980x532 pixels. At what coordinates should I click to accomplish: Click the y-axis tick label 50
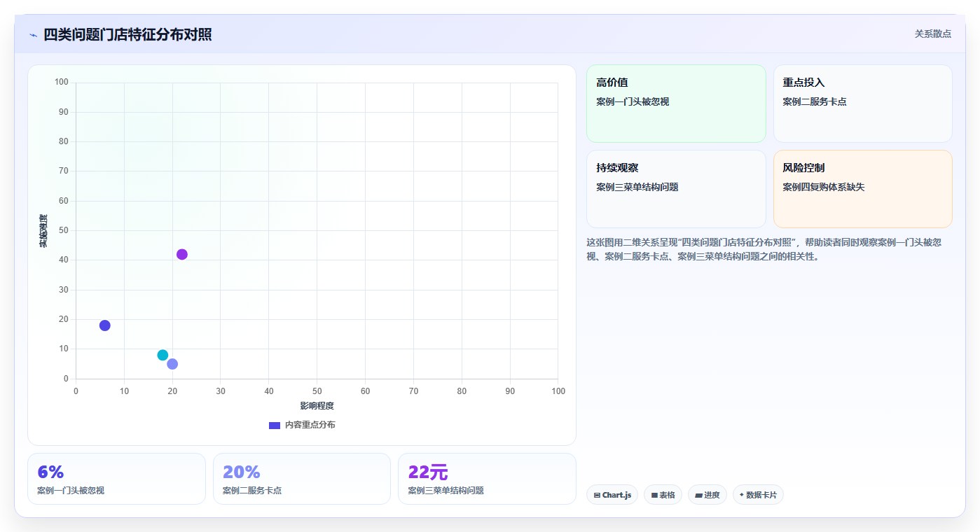click(x=64, y=230)
